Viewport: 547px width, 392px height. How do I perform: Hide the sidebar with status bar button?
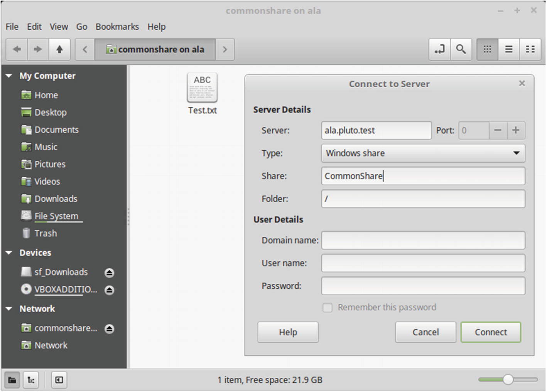click(x=59, y=380)
